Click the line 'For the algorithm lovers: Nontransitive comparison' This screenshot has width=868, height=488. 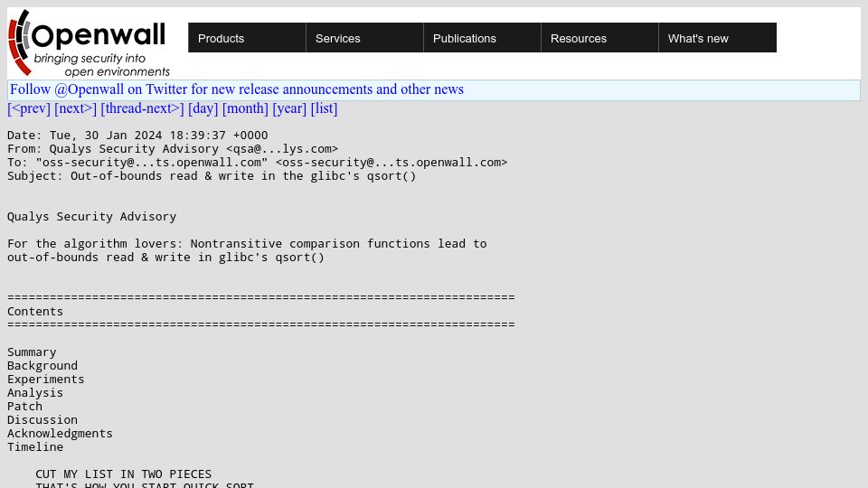click(247, 244)
